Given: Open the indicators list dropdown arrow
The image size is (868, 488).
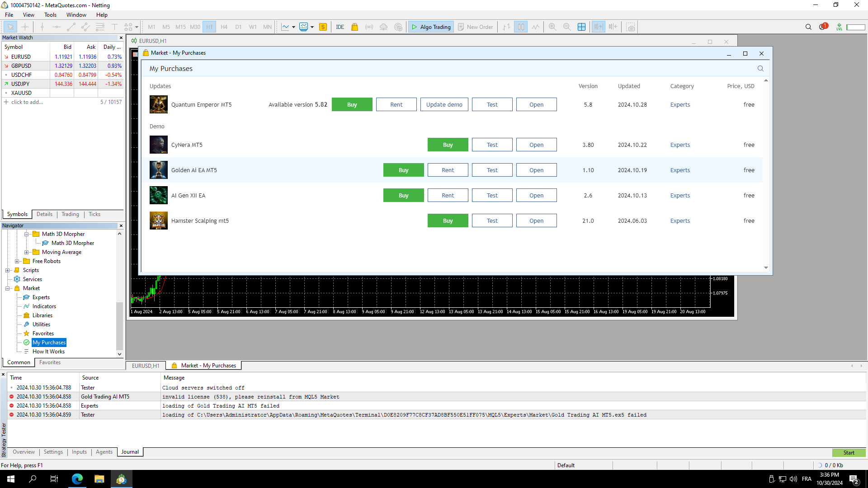Looking at the screenshot, I should coord(293,27).
